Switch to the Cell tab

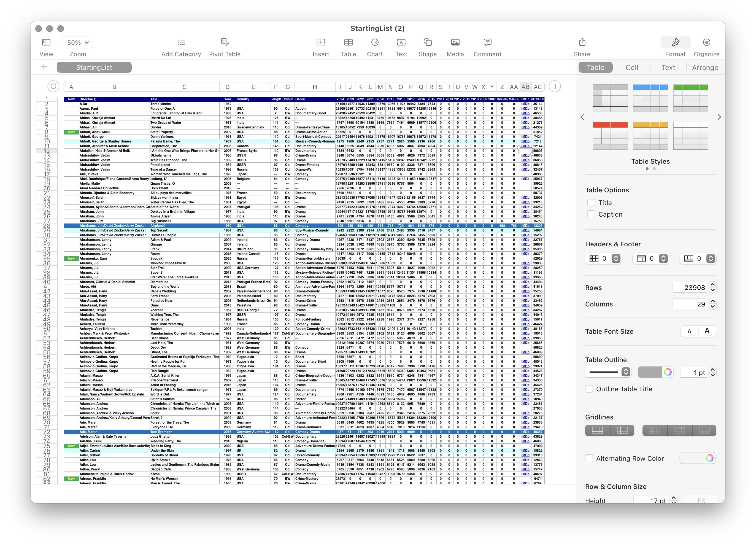point(631,68)
